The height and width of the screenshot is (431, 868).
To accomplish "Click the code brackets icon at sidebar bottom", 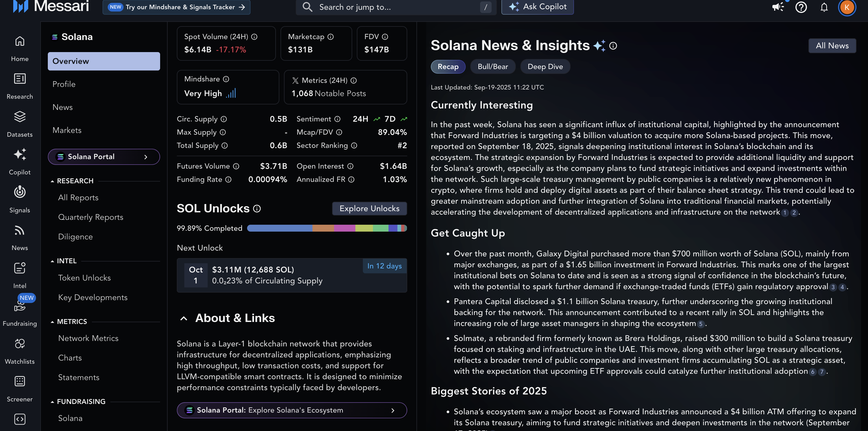I will [x=20, y=419].
